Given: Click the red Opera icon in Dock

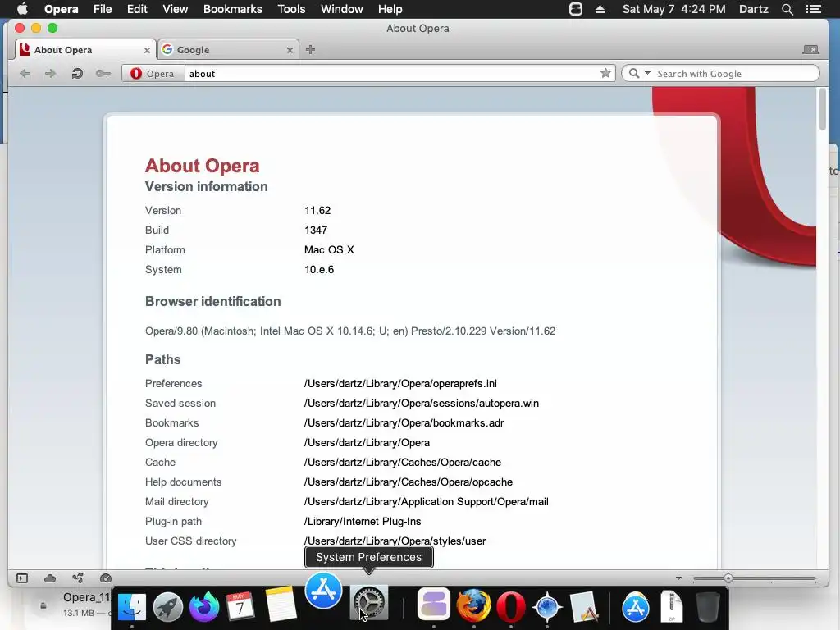Looking at the screenshot, I should coord(510,606).
